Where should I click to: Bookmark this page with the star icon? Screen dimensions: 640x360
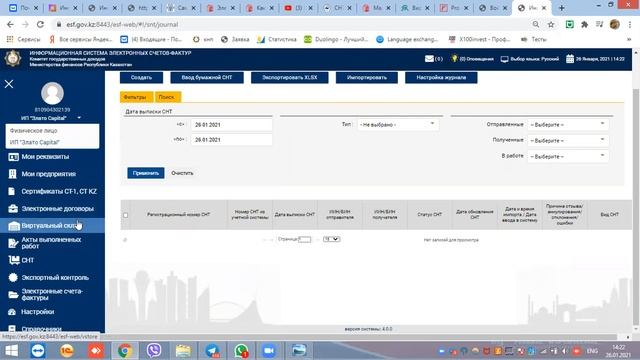(x=551, y=24)
